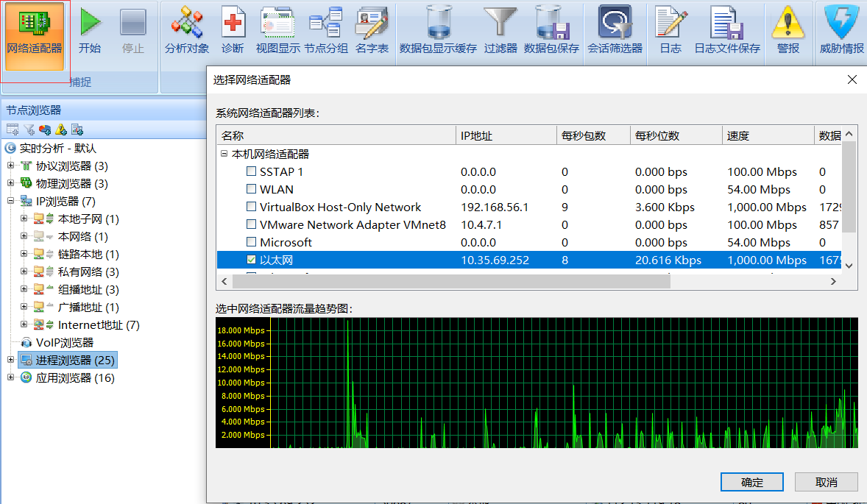Click vertical scrollbar thumb in adapter list

coord(849,188)
